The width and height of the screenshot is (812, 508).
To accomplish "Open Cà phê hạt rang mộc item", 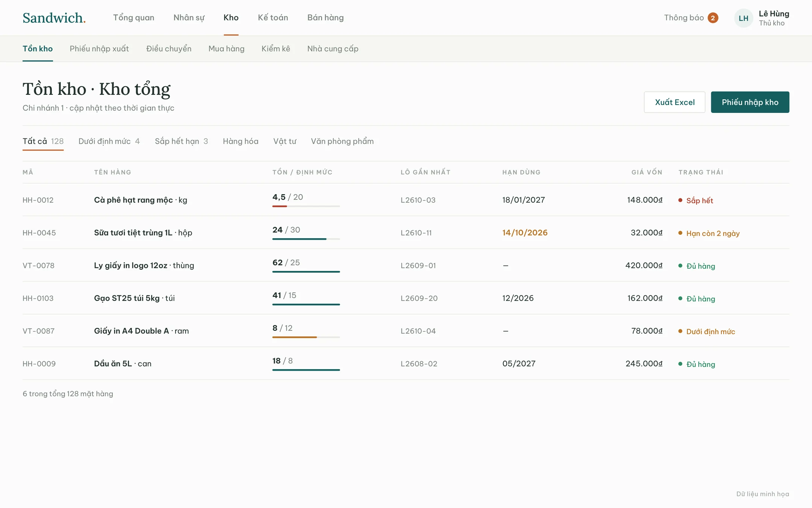I will 133,200.
